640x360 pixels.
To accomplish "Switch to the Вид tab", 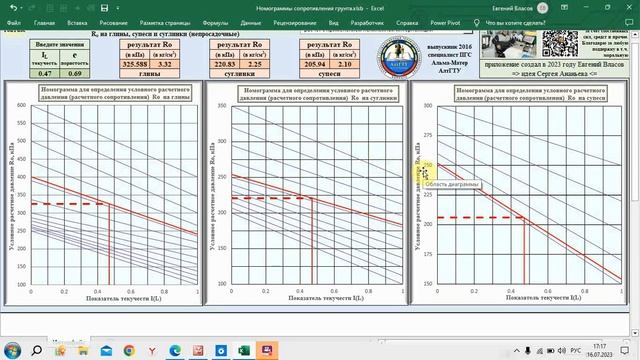I will [333, 23].
